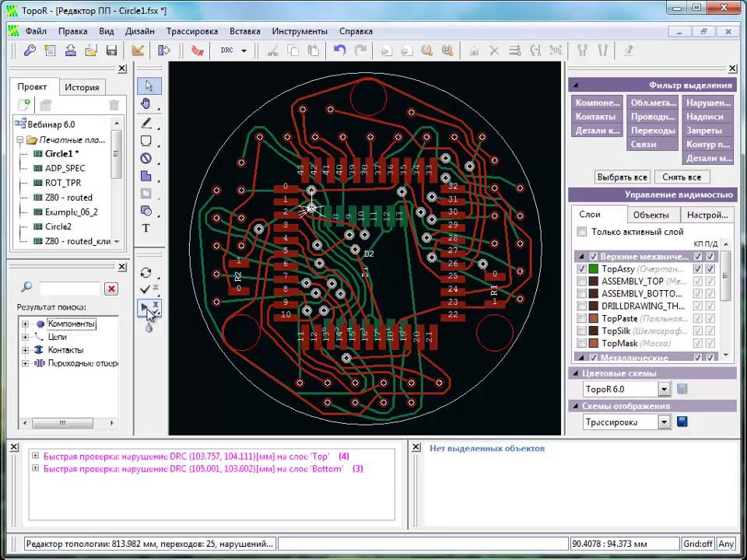Check the TopPaste layer checkbox
The height and width of the screenshot is (560, 747).
[x=582, y=319]
